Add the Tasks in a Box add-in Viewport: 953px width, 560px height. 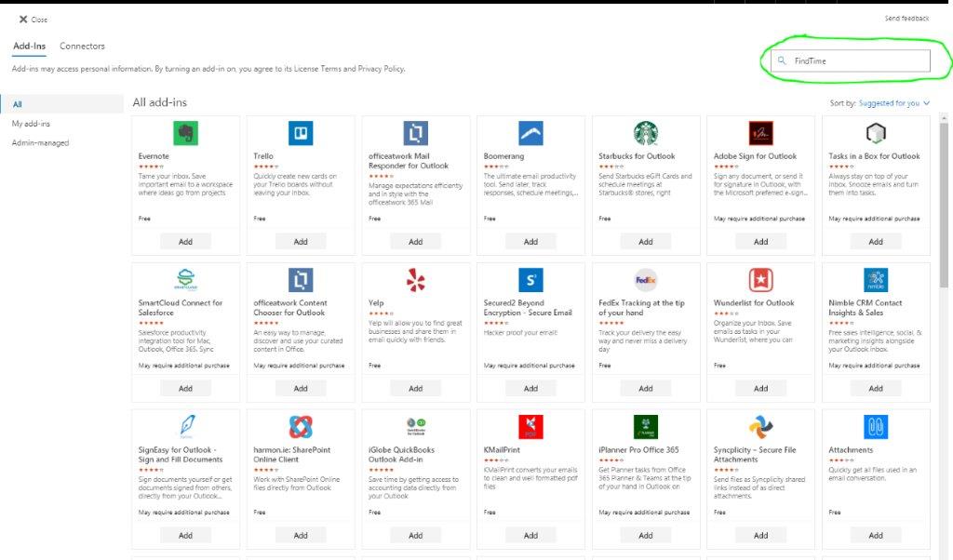876,242
